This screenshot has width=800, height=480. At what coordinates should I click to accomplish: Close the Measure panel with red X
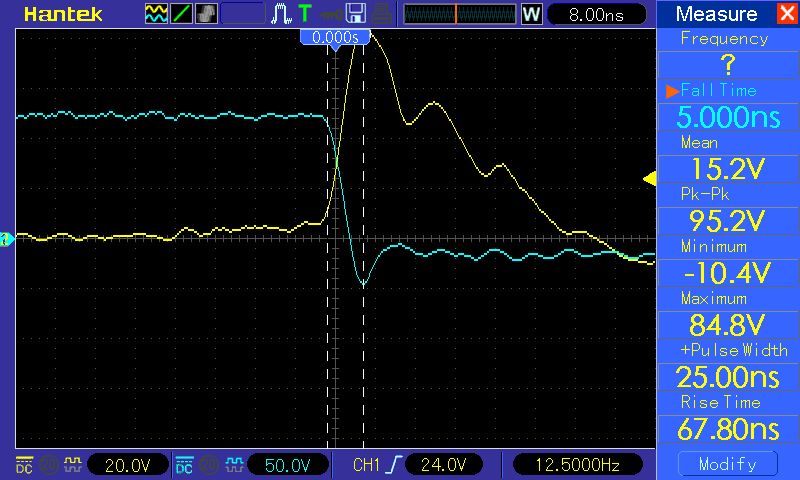click(787, 13)
